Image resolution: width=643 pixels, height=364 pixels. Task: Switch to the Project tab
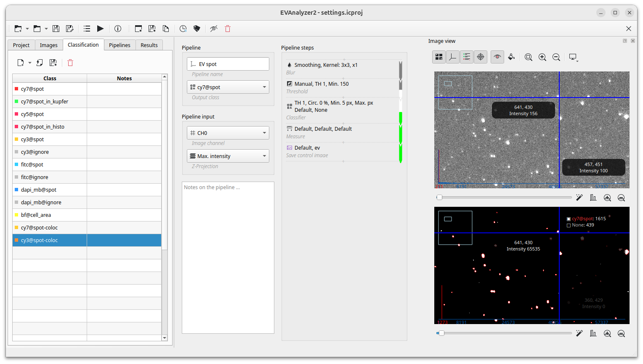(21, 45)
